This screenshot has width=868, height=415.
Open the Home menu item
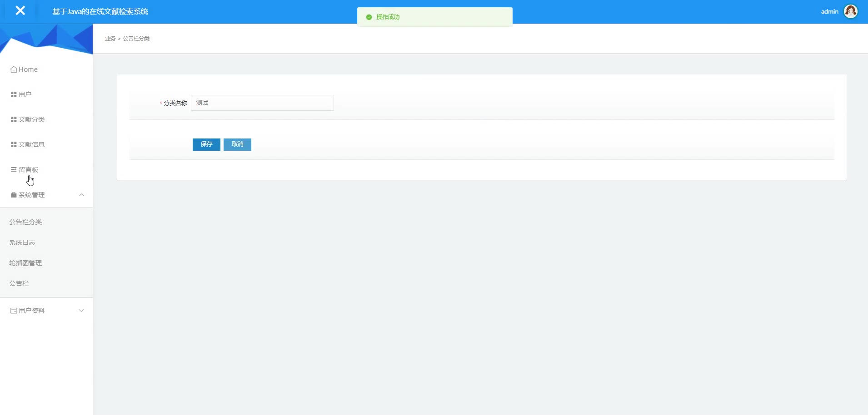point(46,69)
